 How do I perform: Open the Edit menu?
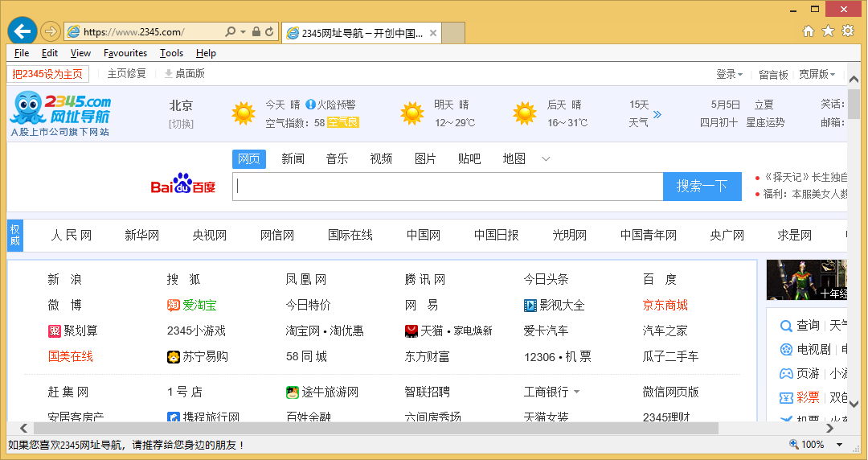49,53
